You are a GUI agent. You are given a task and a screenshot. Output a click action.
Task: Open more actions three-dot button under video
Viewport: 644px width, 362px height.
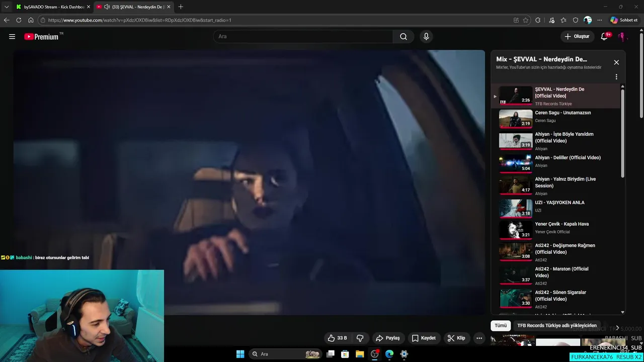click(x=479, y=338)
